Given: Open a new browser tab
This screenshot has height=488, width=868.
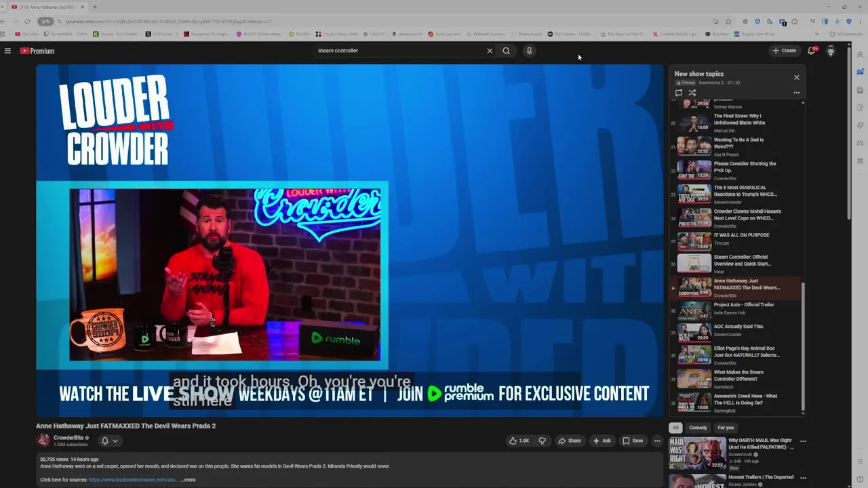Looking at the screenshot, I should (94, 7).
